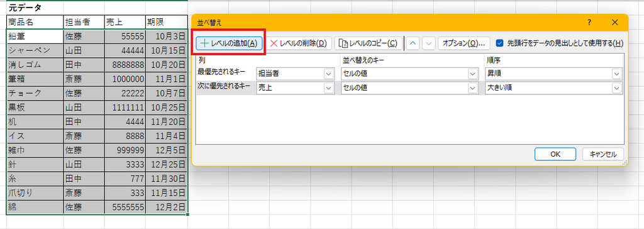Select the sales value 44444

[x=125, y=50]
